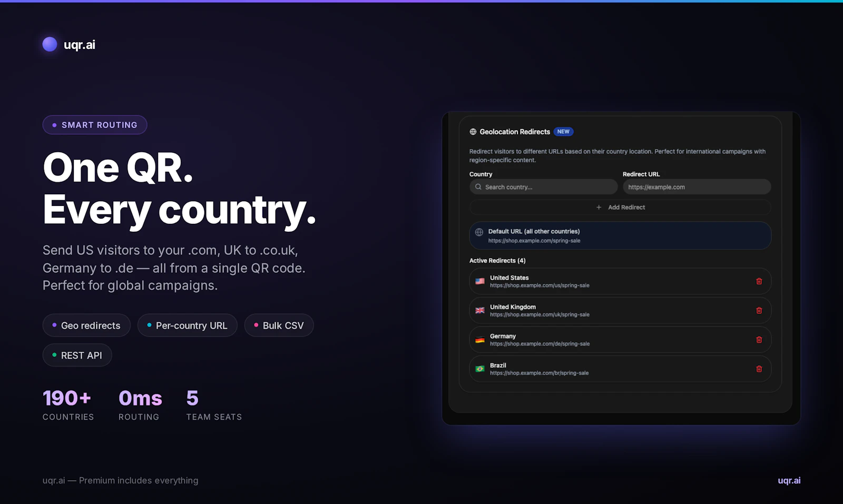Delete the United States redirect
843x504 pixels.
pos(759,281)
